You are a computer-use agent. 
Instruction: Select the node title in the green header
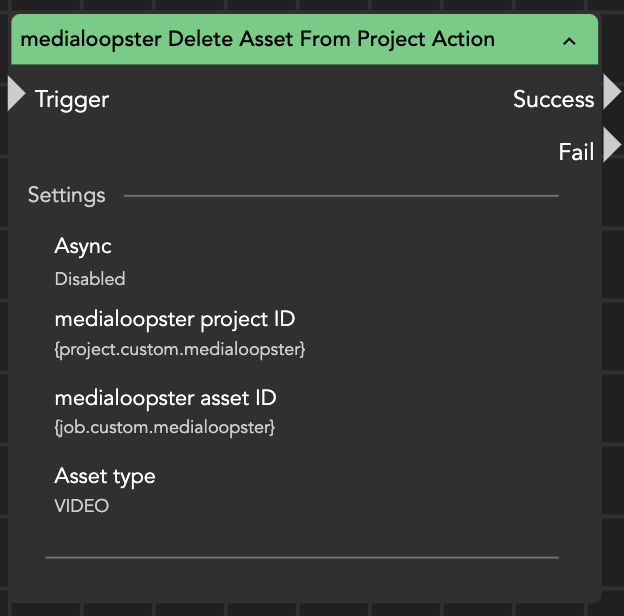pos(257,40)
